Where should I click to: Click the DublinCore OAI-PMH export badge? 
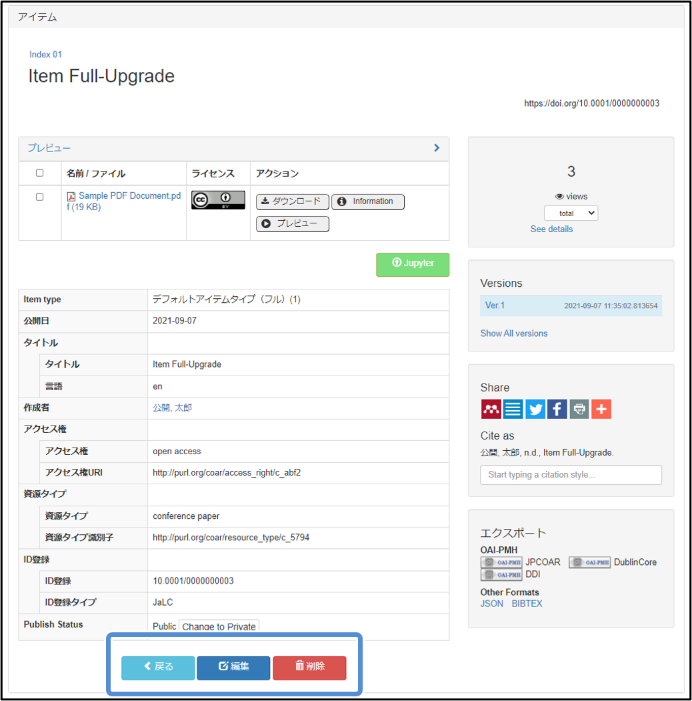pos(589,562)
